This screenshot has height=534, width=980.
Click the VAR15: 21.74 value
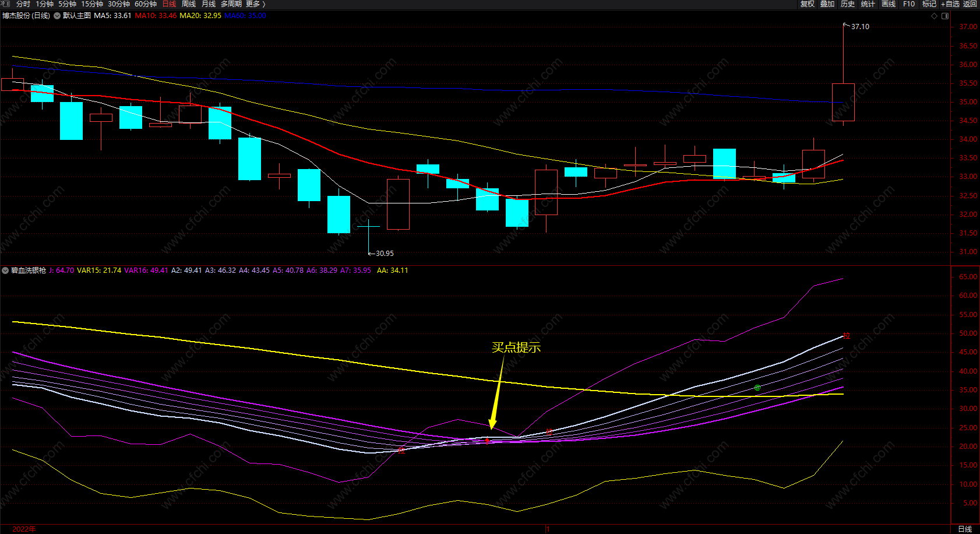click(99, 270)
